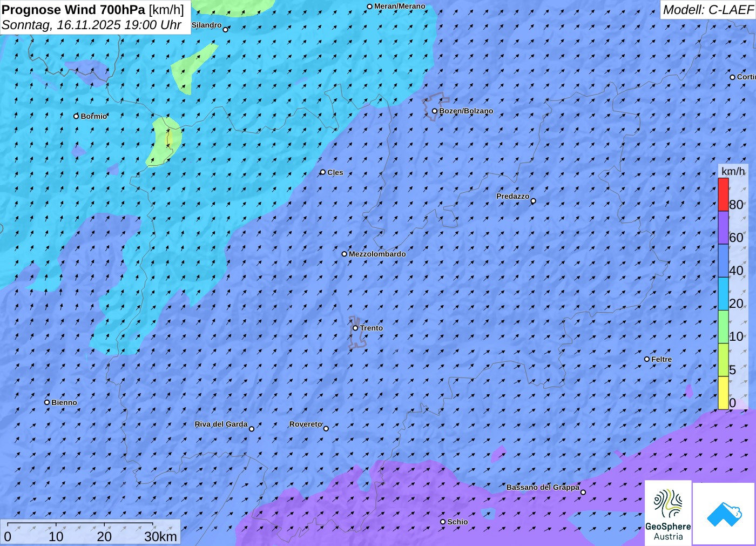Image resolution: width=756 pixels, height=546 pixels.
Task: Click the Bozen/Bolzano marker dot
Action: [x=435, y=111]
